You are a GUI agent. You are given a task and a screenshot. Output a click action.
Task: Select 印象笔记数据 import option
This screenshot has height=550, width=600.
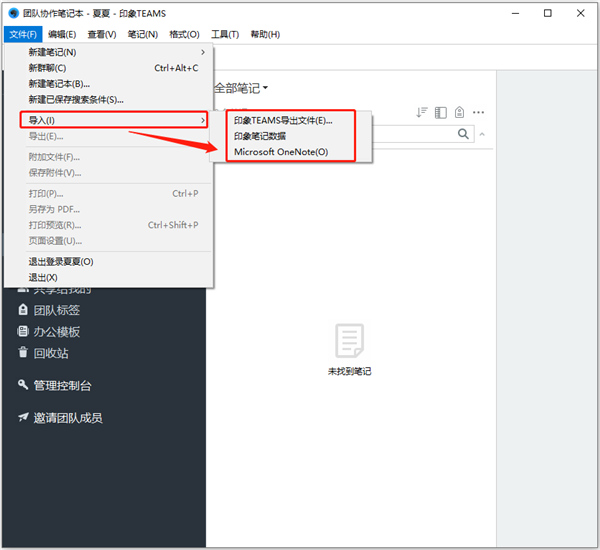tap(260, 136)
